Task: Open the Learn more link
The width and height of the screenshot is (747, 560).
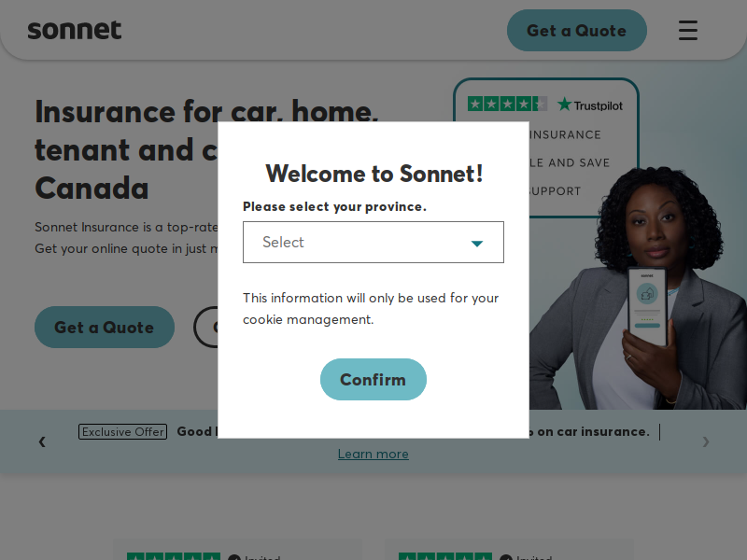Action: pos(373,454)
